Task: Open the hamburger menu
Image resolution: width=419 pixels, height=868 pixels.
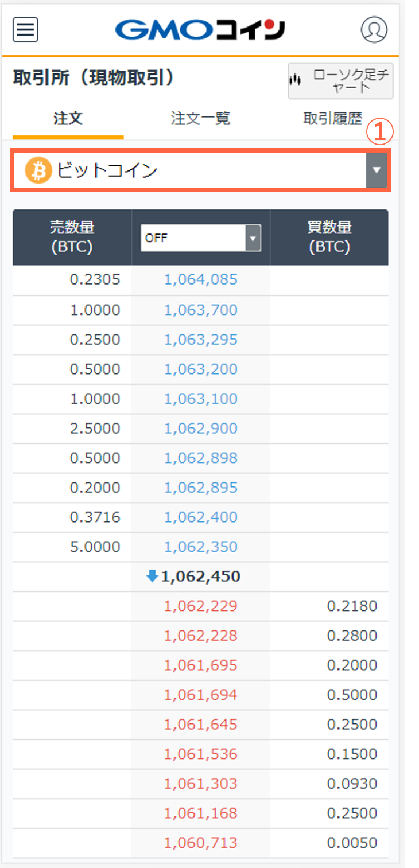Action: [25, 29]
